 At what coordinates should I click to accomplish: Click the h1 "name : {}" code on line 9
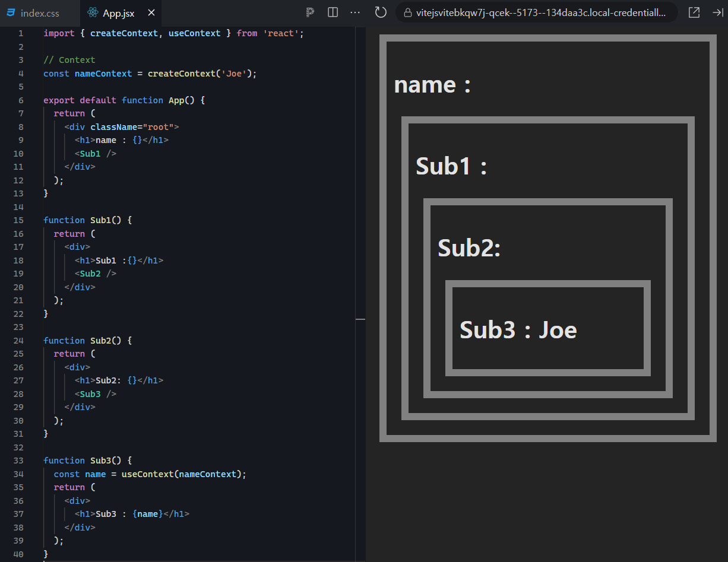pyautogui.click(x=122, y=140)
